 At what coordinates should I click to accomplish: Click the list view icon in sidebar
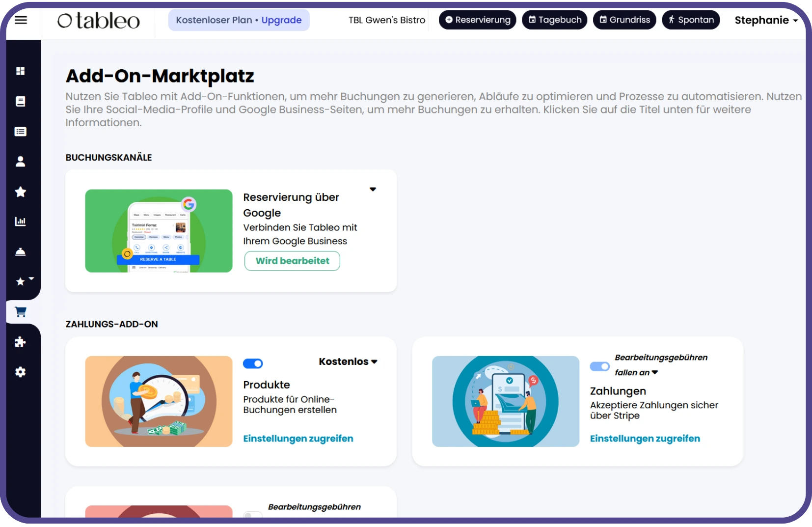21,132
